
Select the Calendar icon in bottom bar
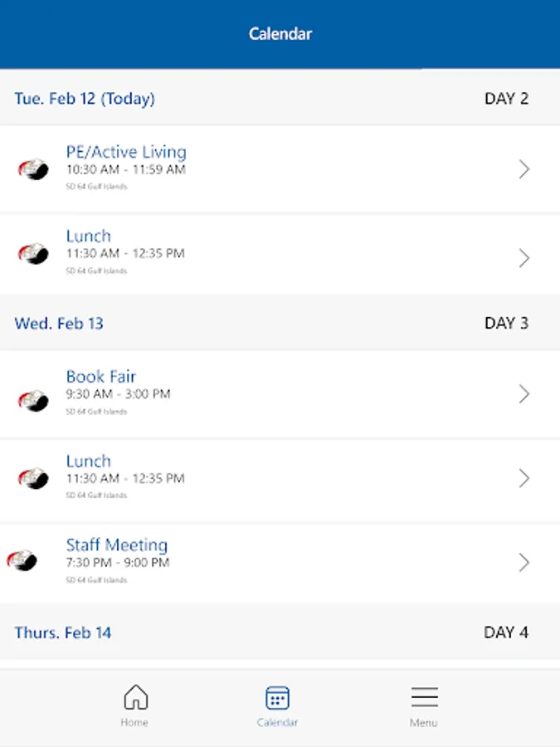(279, 698)
